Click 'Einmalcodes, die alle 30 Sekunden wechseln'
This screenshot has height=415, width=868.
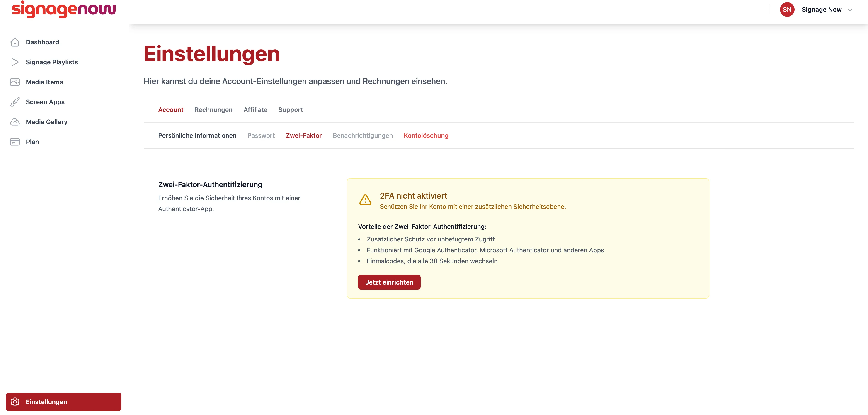pos(432,261)
